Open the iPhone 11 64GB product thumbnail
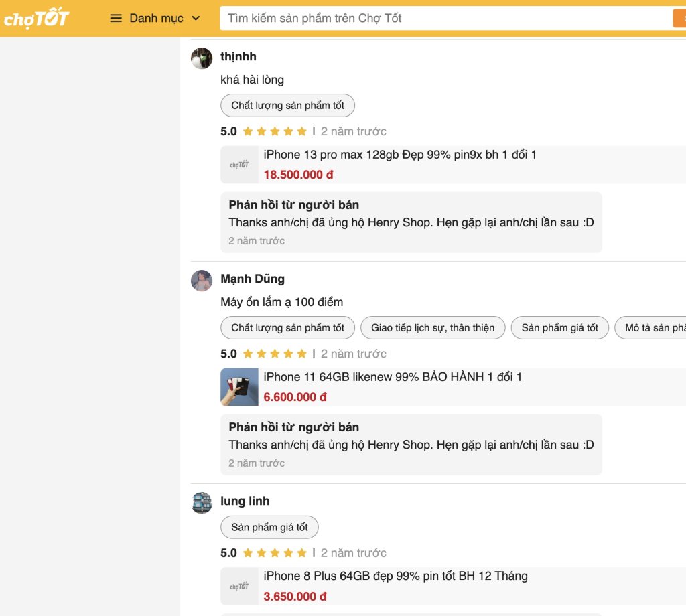 pos(239,387)
